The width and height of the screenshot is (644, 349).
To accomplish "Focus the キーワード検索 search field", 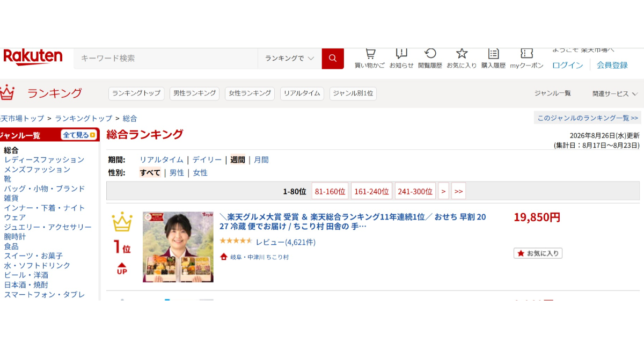I will pos(165,58).
